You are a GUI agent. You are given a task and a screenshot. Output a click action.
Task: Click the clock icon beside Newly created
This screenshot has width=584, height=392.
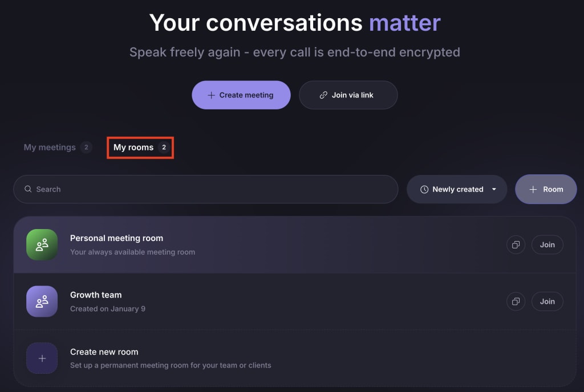coord(423,189)
